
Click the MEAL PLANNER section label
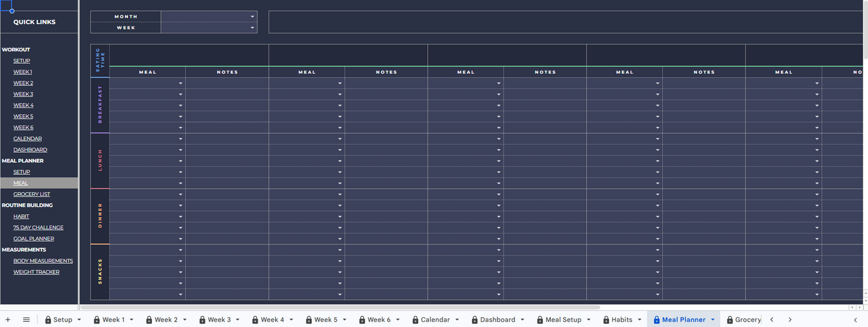point(23,161)
